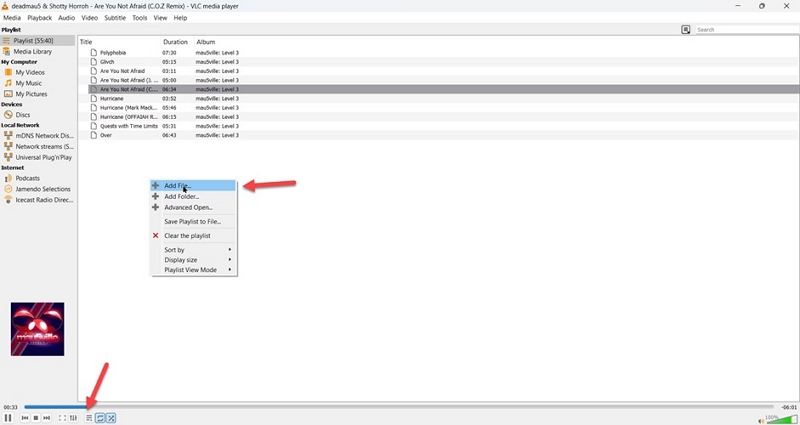Open Icecast Radio Directory item
The width and height of the screenshot is (800, 425).
pos(38,200)
